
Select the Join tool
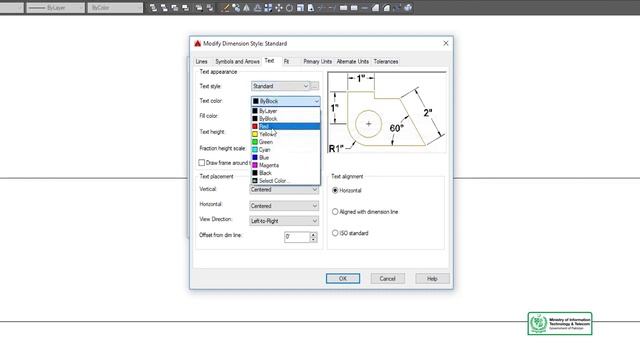tap(364, 8)
